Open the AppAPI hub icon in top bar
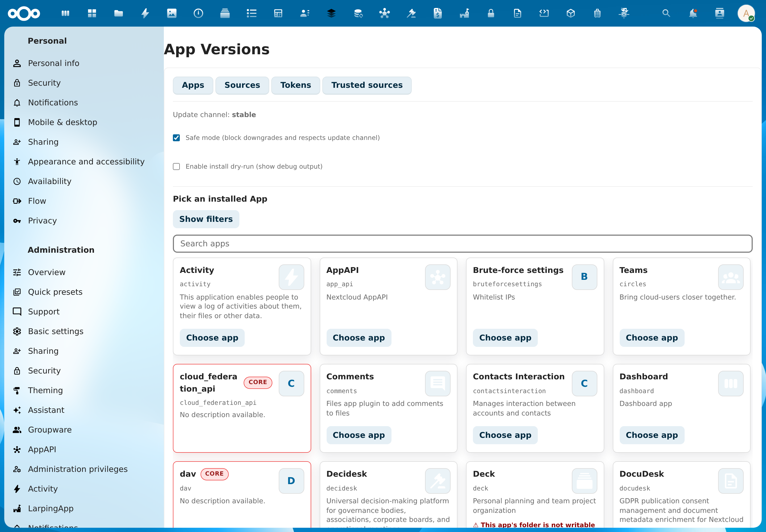The height and width of the screenshot is (532, 766). 385,13
